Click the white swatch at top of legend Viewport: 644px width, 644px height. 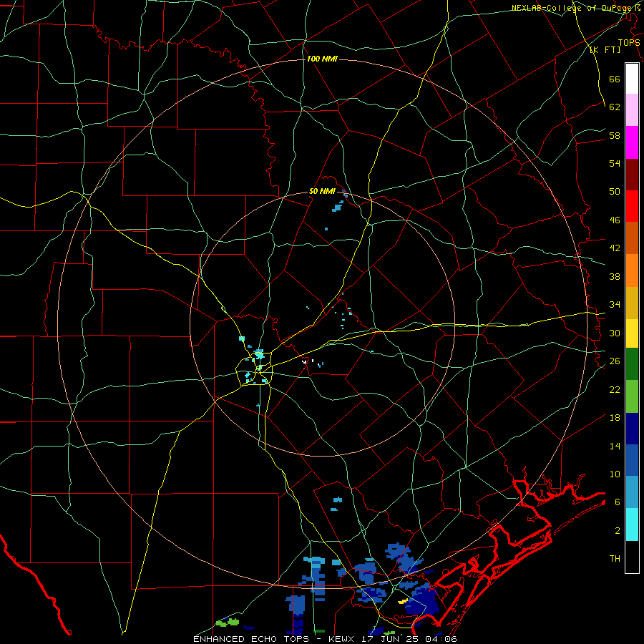click(x=632, y=79)
